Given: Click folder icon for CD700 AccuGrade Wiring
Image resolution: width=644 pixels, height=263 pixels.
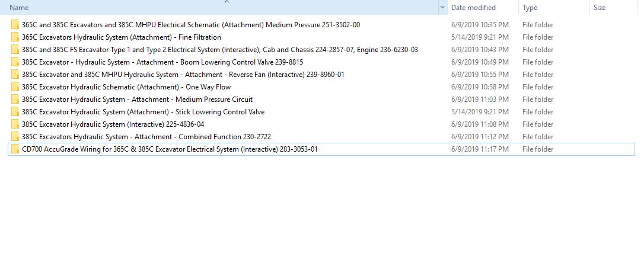Looking at the screenshot, I should point(15,149).
